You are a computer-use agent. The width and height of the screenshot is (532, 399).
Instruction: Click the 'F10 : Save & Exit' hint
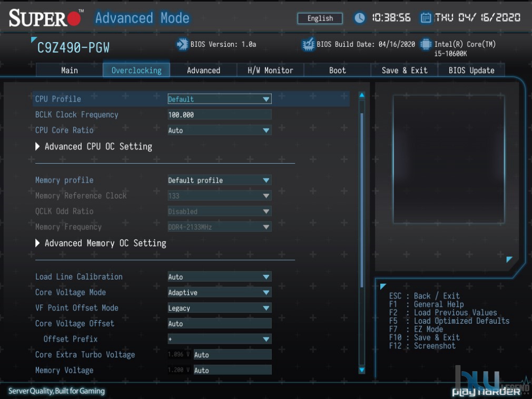click(x=424, y=337)
